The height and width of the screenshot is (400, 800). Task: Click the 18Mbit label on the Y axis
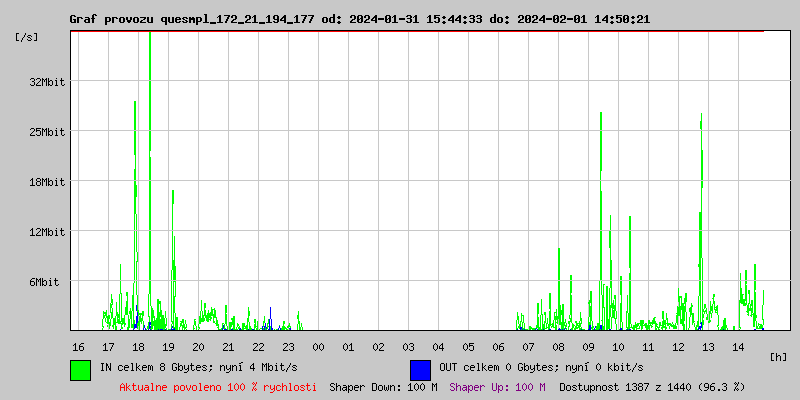point(47,182)
